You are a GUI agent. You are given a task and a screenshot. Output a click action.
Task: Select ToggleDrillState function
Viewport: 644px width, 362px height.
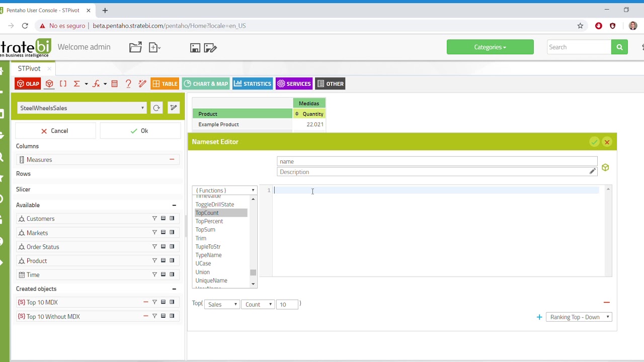tap(215, 205)
